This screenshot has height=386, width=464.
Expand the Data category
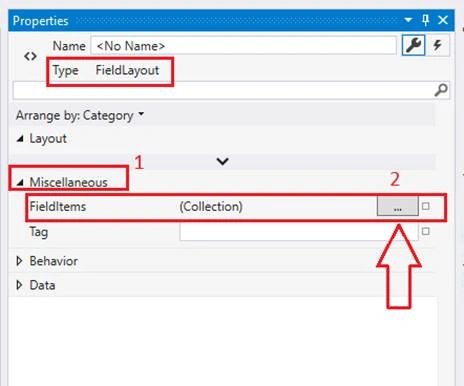(20, 285)
